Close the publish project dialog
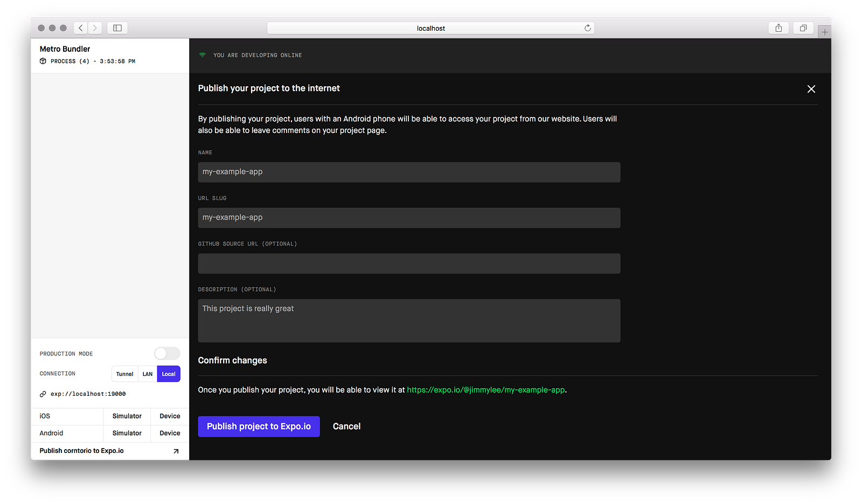 tap(811, 89)
